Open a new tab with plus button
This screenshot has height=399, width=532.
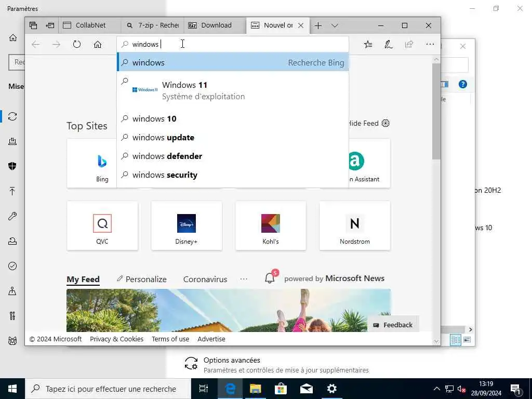click(x=318, y=25)
